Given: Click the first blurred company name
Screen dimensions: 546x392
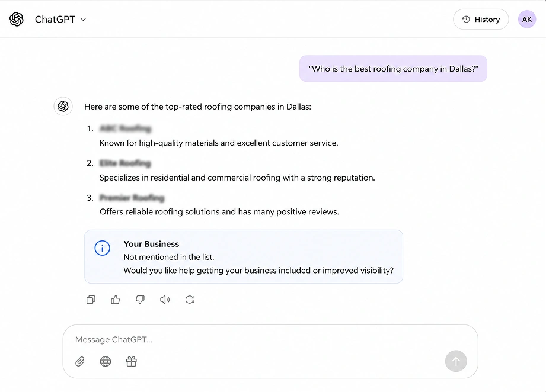Looking at the screenshot, I should click(125, 128).
